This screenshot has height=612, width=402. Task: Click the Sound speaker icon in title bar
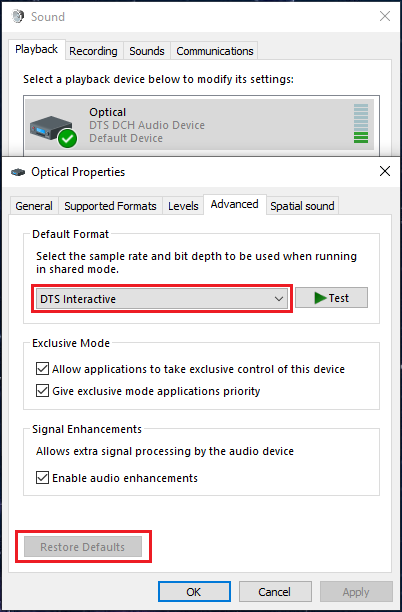(x=18, y=16)
